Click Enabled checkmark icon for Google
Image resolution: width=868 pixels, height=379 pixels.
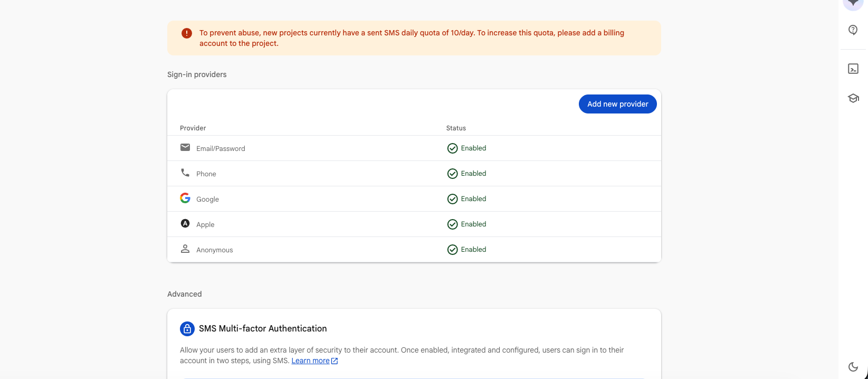pyautogui.click(x=452, y=199)
